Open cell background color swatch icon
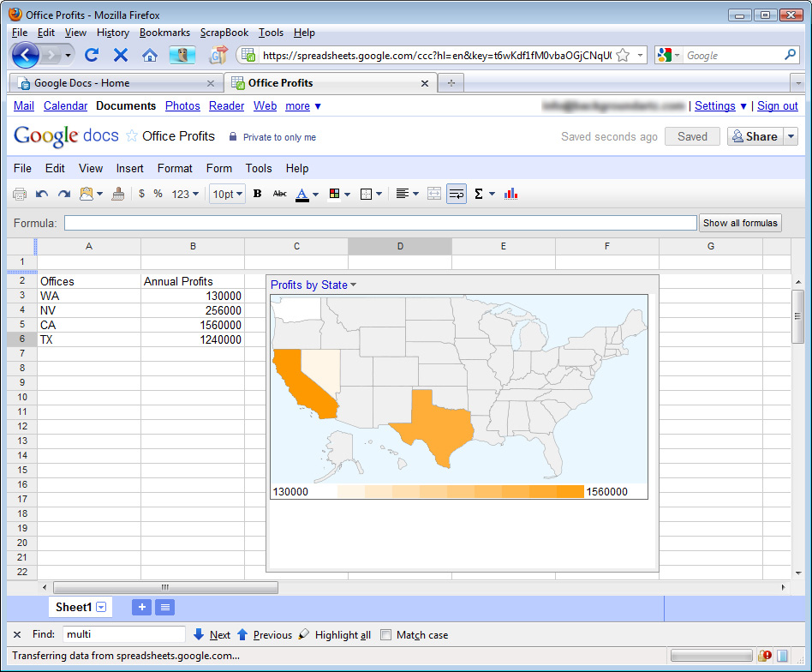This screenshot has width=812, height=672. tap(335, 194)
